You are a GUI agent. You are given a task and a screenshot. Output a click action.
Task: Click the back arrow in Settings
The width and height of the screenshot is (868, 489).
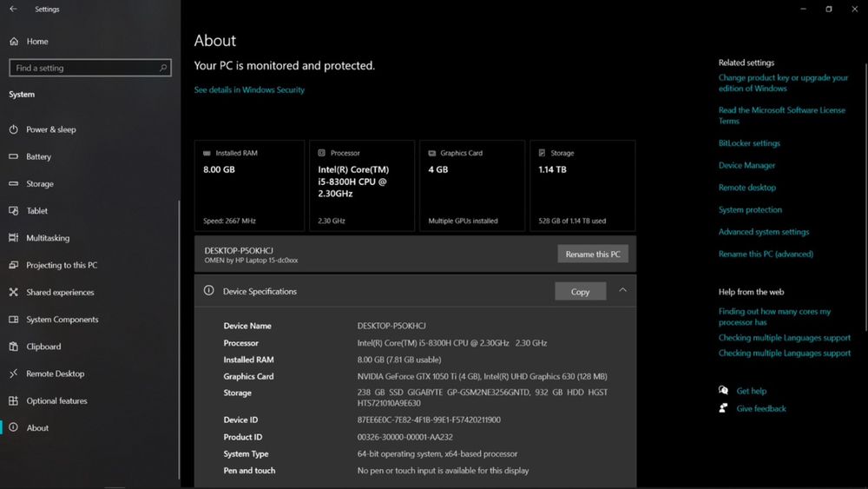pyautogui.click(x=13, y=9)
